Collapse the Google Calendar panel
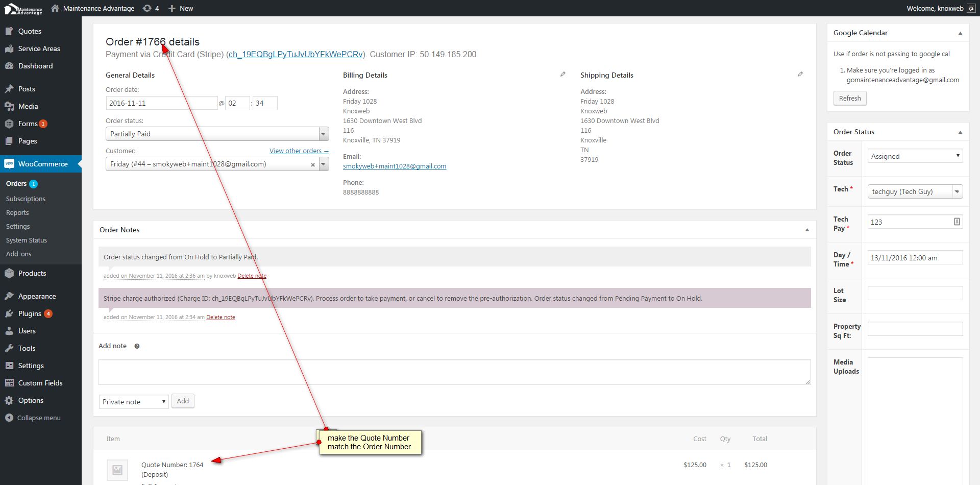This screenshot has height=485, width=980. click(960, 33)
